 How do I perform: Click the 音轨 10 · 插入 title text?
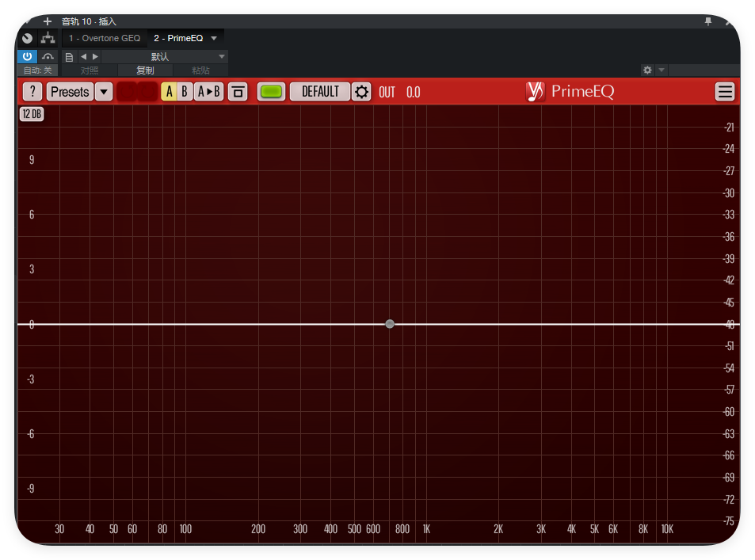coord(89,21)
